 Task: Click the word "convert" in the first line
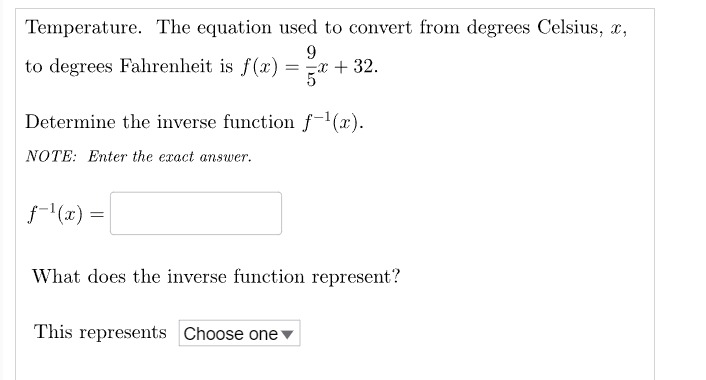pyautogui.click(x=380, y=28)
